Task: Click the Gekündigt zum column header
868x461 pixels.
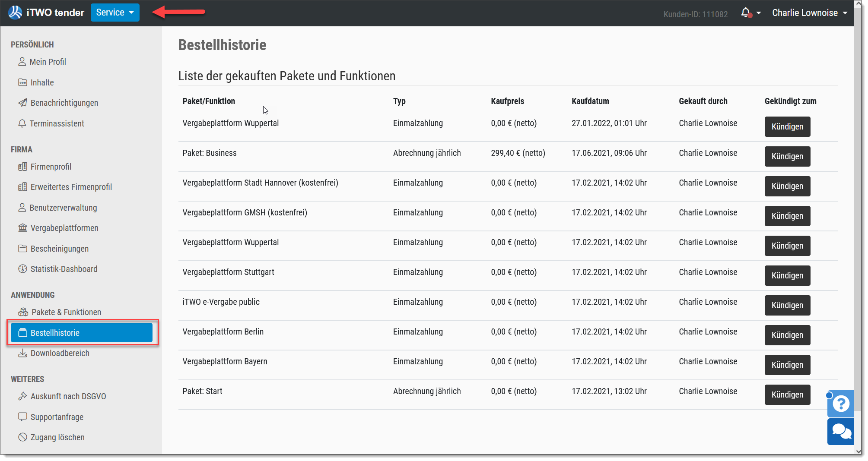Action: (790, 101)
